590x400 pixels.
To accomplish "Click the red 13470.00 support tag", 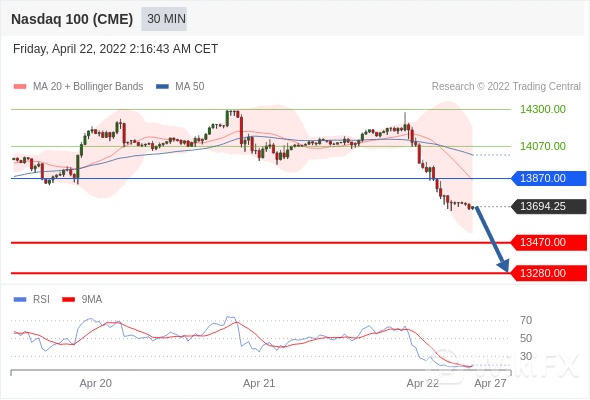I will (549, 242).
